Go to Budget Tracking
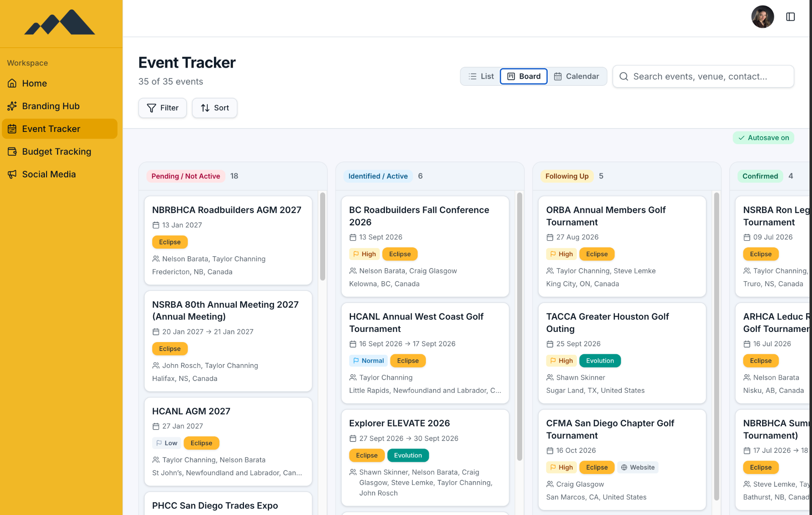Screen dimensions: 812x515 click(x=60, y=151)
